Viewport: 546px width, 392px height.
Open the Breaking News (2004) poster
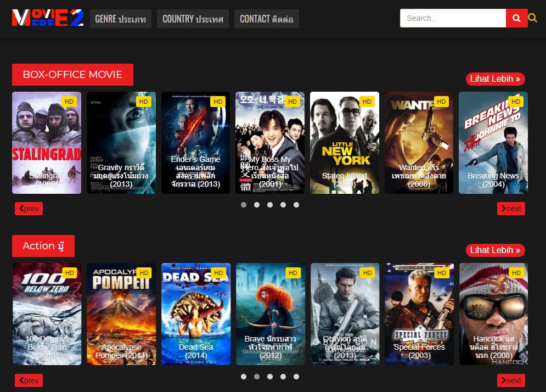click(x=493, y=143)
